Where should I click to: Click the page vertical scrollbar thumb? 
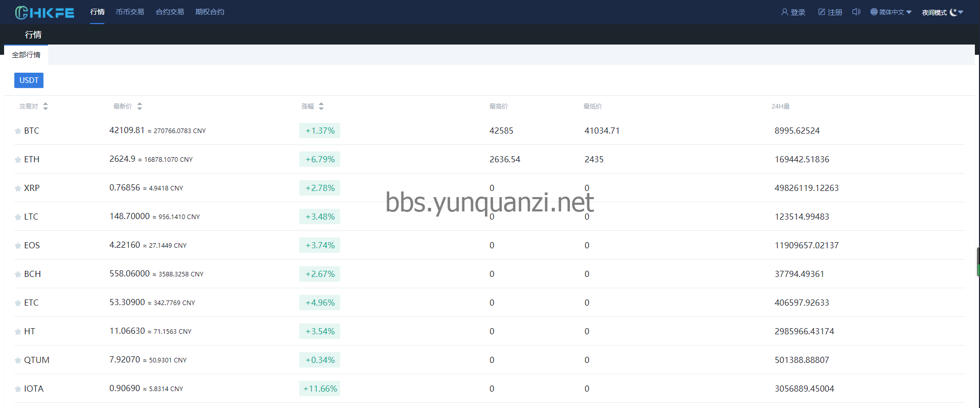pyautogui.click(x=978, y=262)
